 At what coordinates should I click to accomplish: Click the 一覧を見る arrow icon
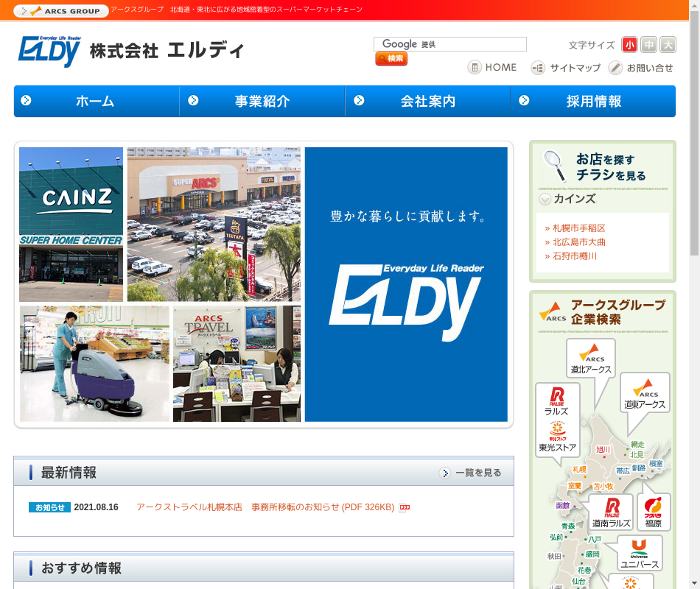tap(444, 473)
